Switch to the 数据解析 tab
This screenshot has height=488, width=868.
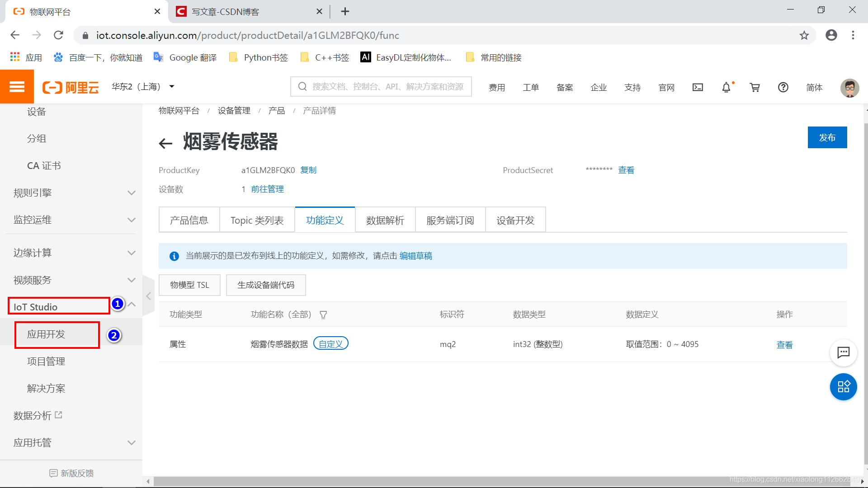coord(385,220)
